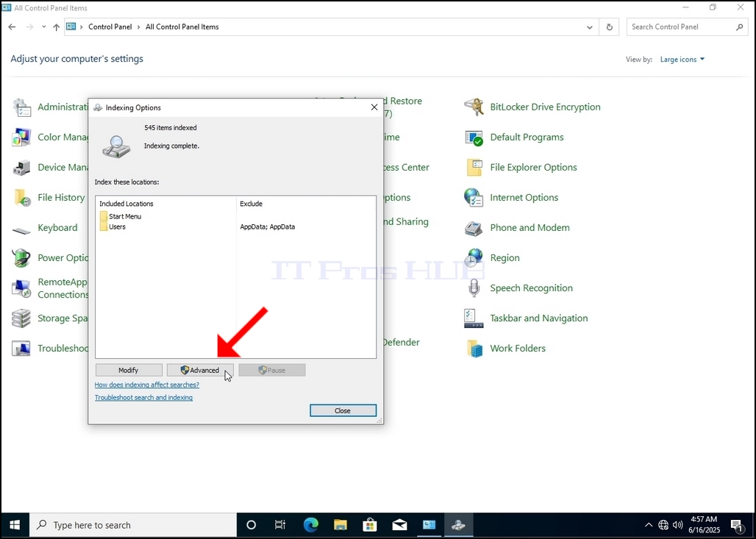Open Internet Options icon
756x539 pixels.
click(x=474, y=198)
